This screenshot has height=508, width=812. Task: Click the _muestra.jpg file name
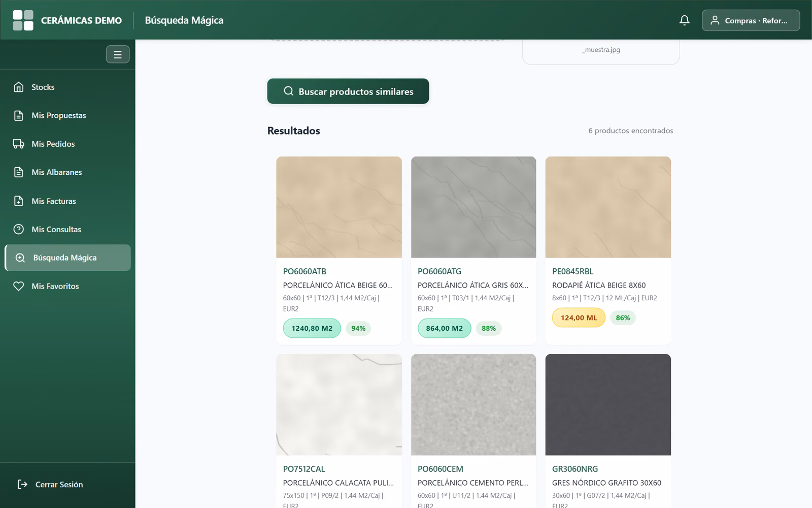601,50
